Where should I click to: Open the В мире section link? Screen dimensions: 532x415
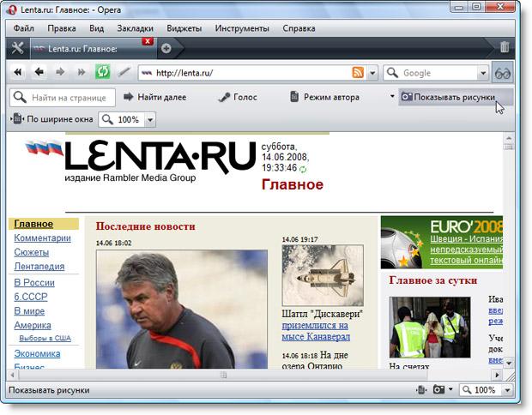[x=29, y=311]
